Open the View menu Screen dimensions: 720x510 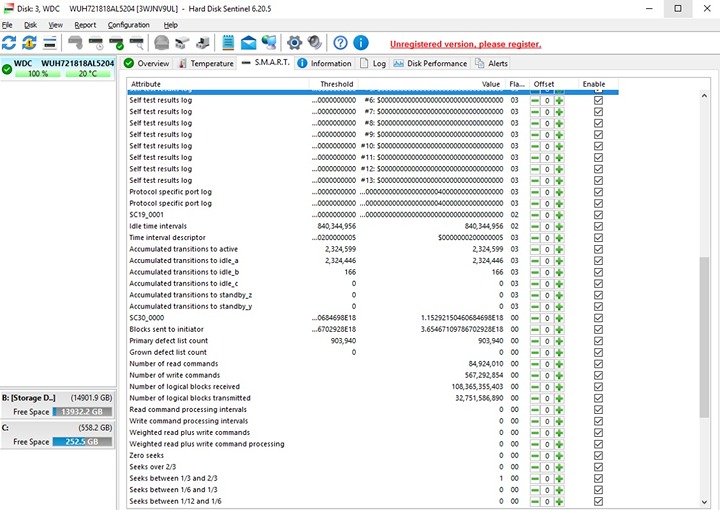coord(56,25)
